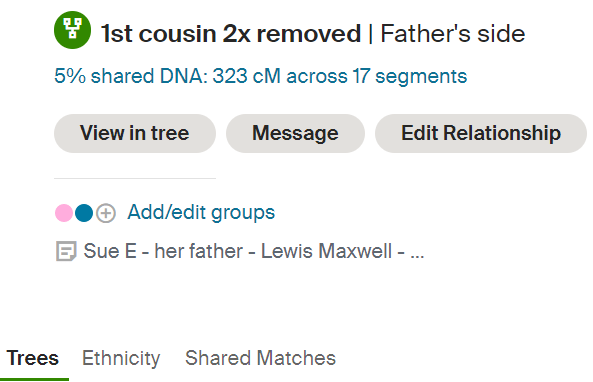The height and width of the screenshot is (382, 593).
Task: Open the note icon beside Sue E
Action: tap(66, 251)
